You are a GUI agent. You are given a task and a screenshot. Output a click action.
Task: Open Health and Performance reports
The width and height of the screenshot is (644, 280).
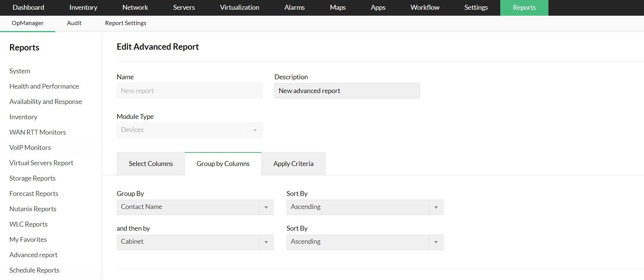pos(44,86)
